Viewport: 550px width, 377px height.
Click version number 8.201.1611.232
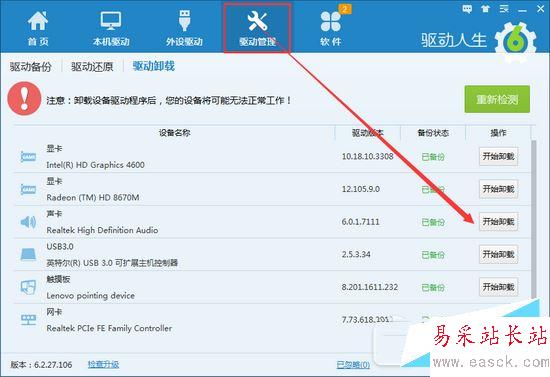coord(370,287)
